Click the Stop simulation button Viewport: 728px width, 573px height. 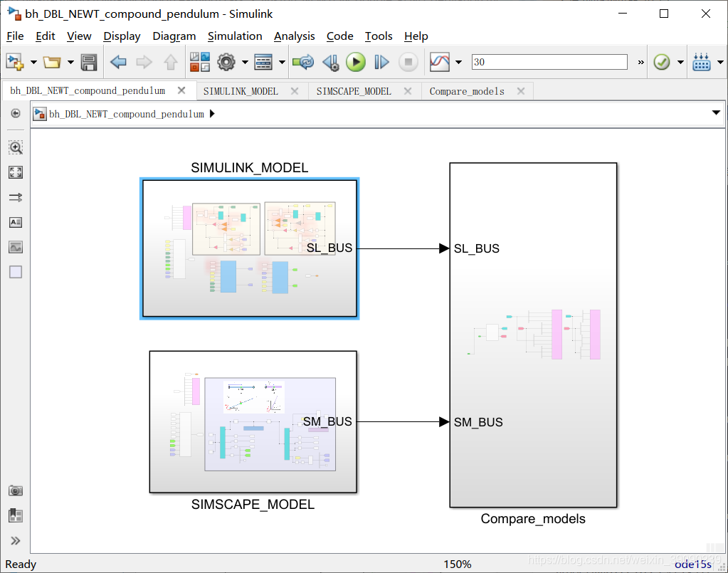tap(408, 62)
